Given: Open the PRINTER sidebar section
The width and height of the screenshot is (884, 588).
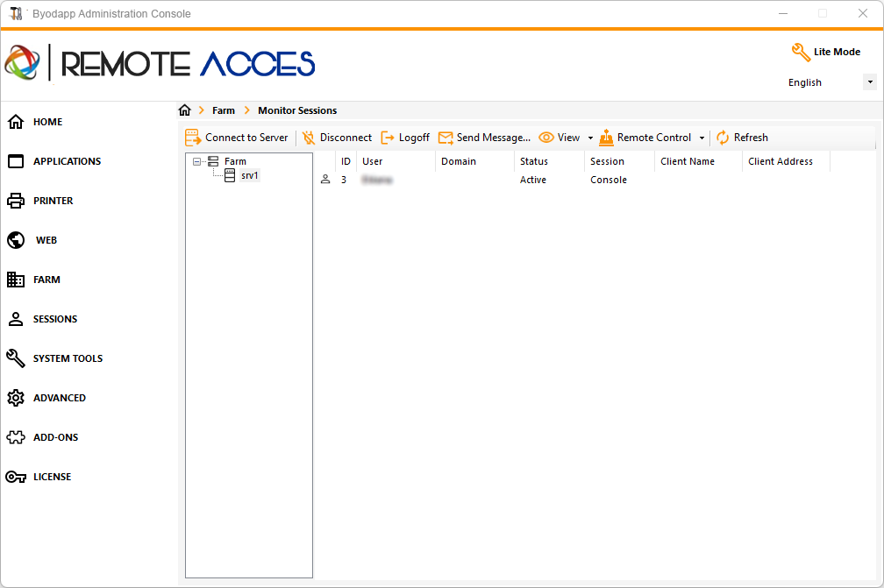Looking at the screenshot, I should [53, 201].
